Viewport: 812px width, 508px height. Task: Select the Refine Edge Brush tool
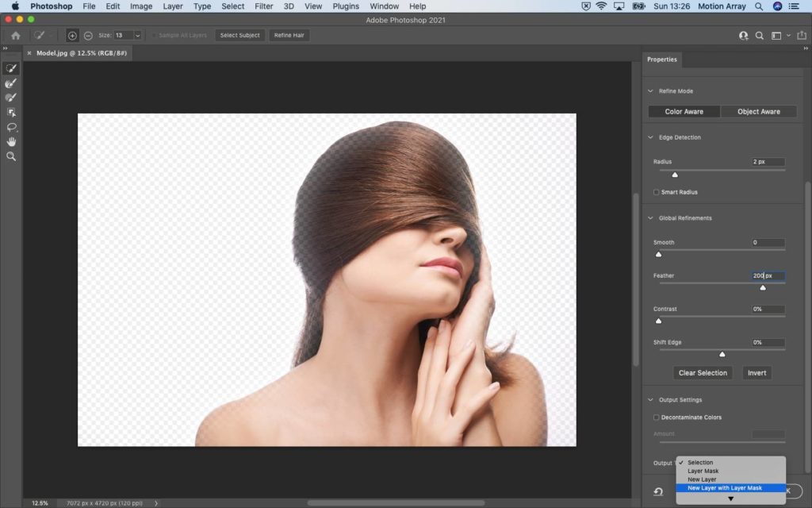[11, 83]
